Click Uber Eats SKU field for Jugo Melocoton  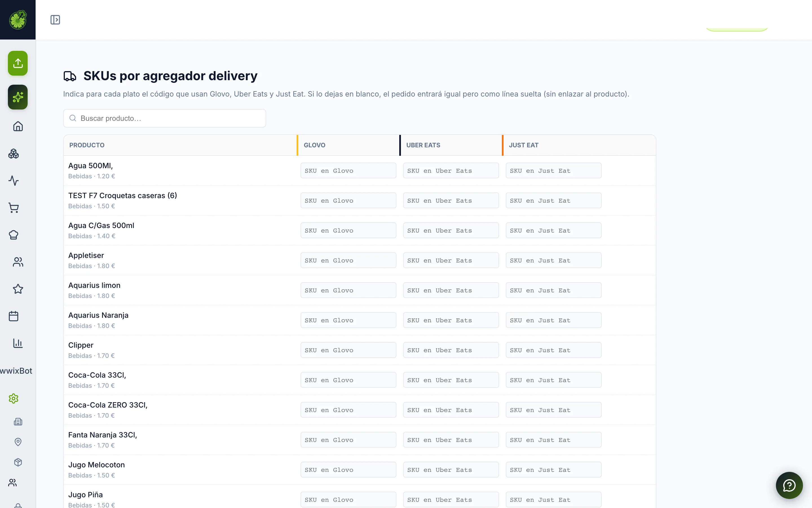[451, 470]
